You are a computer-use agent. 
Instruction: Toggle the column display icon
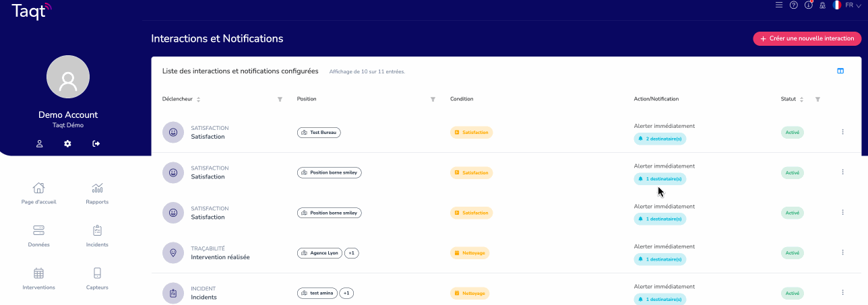point(840,71)
